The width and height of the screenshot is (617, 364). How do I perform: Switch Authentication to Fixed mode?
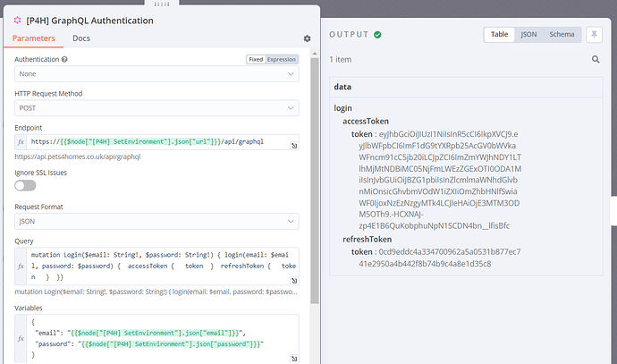tap(256, 59)
